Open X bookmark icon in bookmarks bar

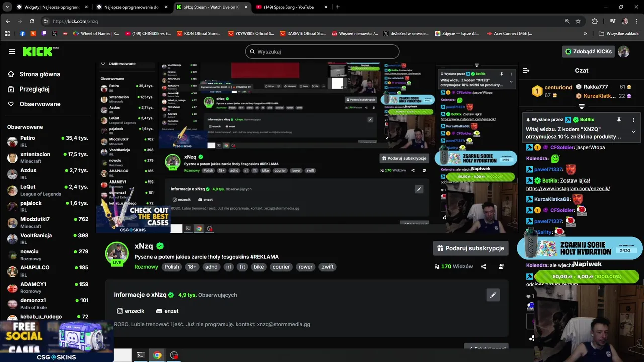(55, 34)
